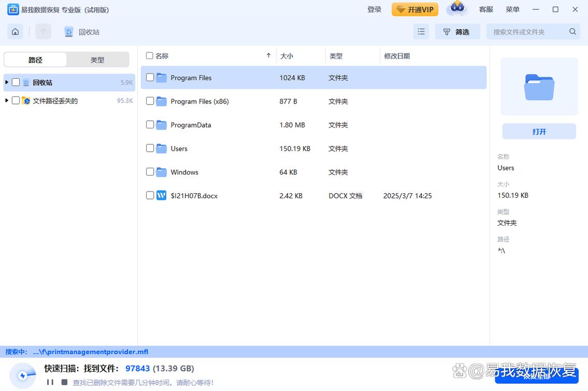Click the large folder preview thumbnail
This screenshot has height=391, width=588.
539,87
